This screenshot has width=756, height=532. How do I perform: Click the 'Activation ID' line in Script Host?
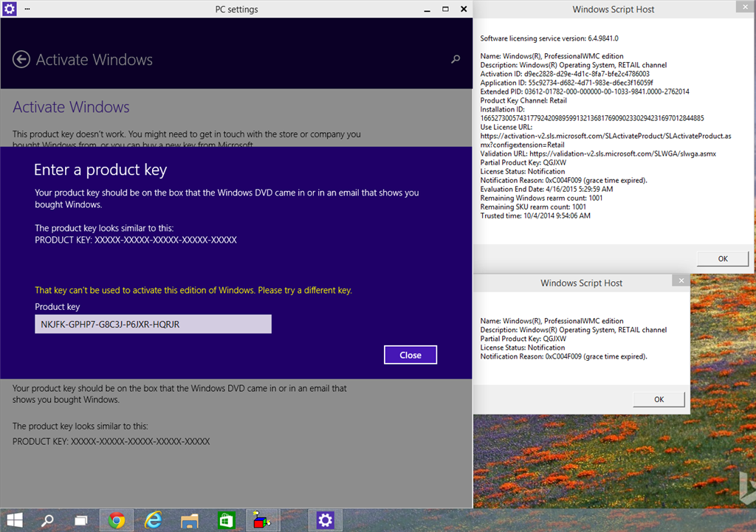click(x=565, y=74)
